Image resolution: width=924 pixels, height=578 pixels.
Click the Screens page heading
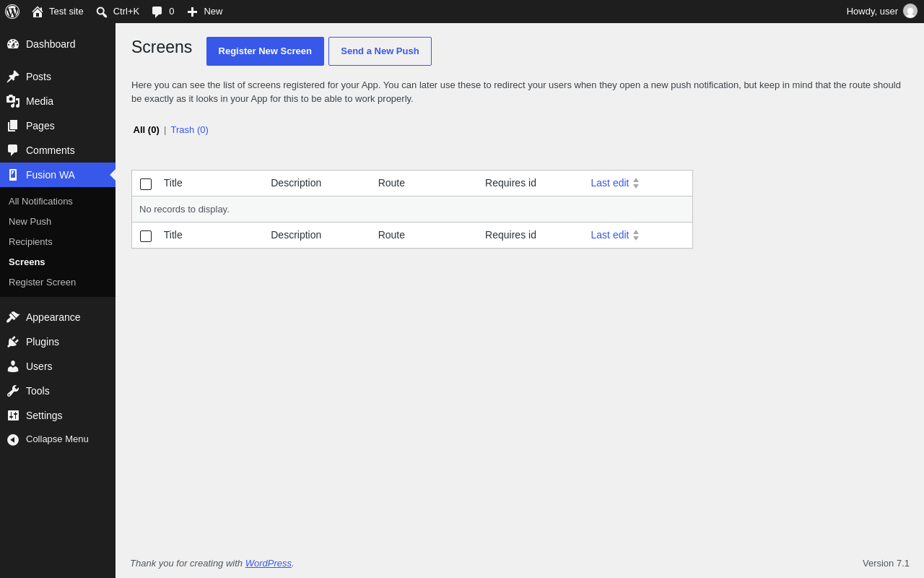pos(162,47)
